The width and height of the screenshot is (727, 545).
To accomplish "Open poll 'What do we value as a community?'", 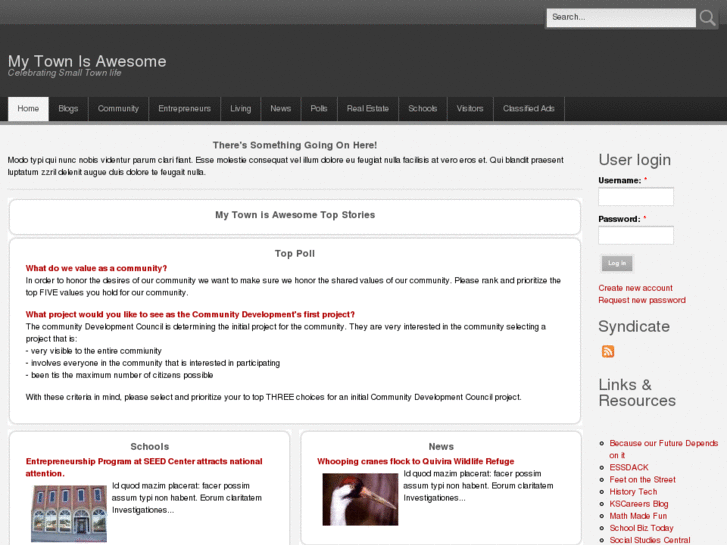I will click(x=96, y=268).
